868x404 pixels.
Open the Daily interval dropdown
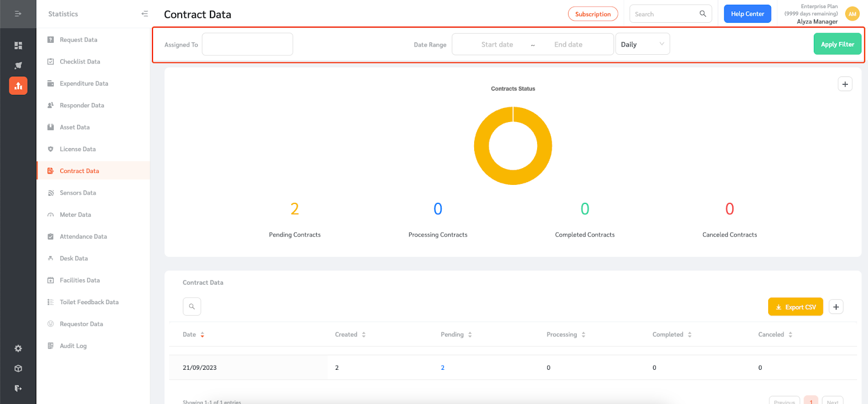coord(642,44)
